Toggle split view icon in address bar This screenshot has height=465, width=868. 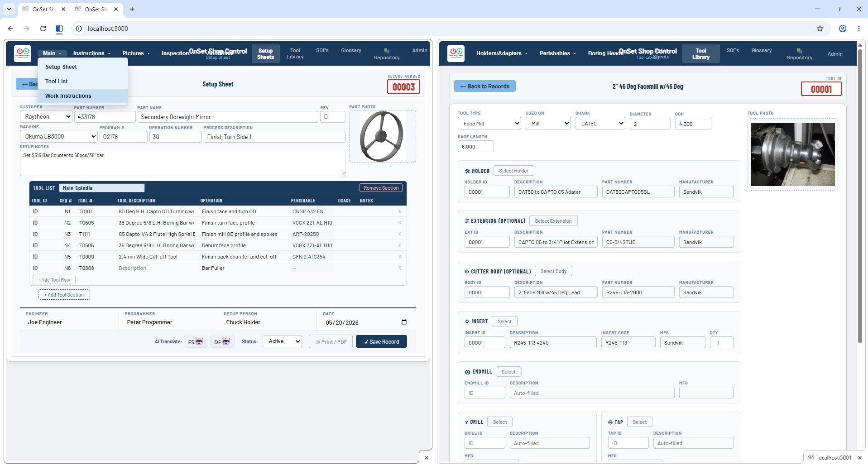click(59, 29)
